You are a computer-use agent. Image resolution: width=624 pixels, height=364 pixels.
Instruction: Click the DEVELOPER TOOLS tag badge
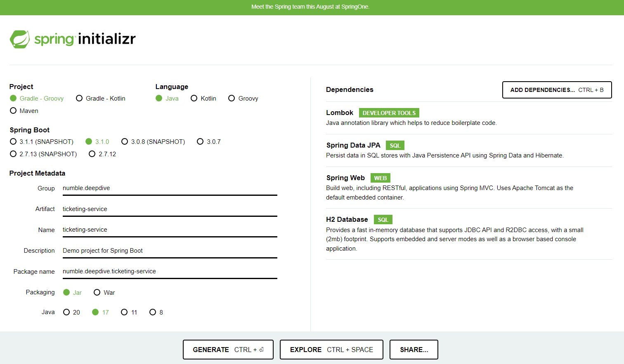tap(389, 113)
